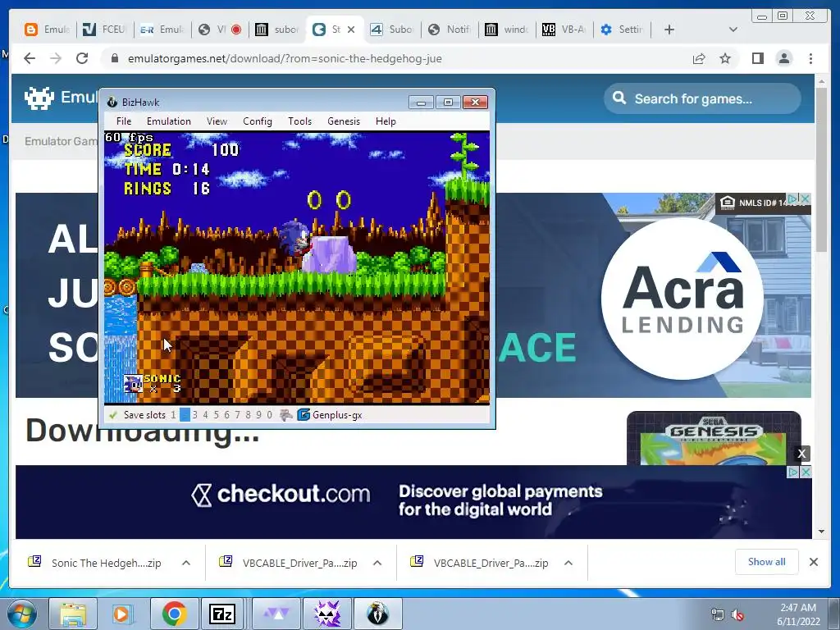The width and height of the screenshot is (840, 630).
Task: Expand second VBCABLE_Driver zip download options
Action: 568,563
